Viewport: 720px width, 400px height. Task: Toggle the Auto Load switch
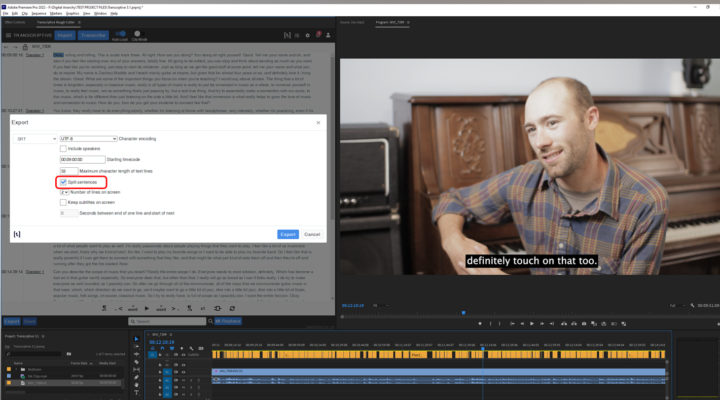click(120, 34)
